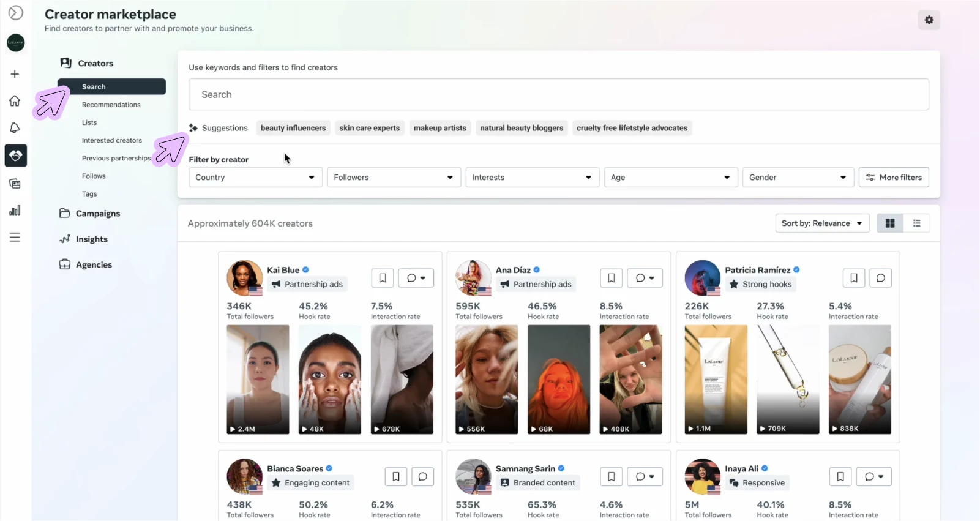Open the Interests filter dropdown
The image size is (980, 521).
click(532, 178)
